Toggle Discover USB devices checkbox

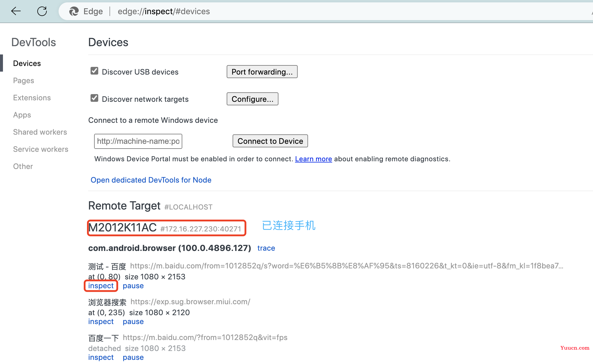coord(94,71)
